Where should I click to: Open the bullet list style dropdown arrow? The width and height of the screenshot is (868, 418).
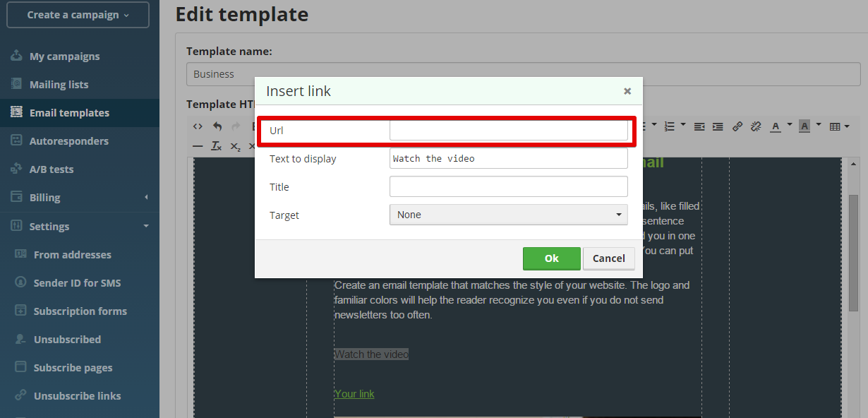pos(654,125)
